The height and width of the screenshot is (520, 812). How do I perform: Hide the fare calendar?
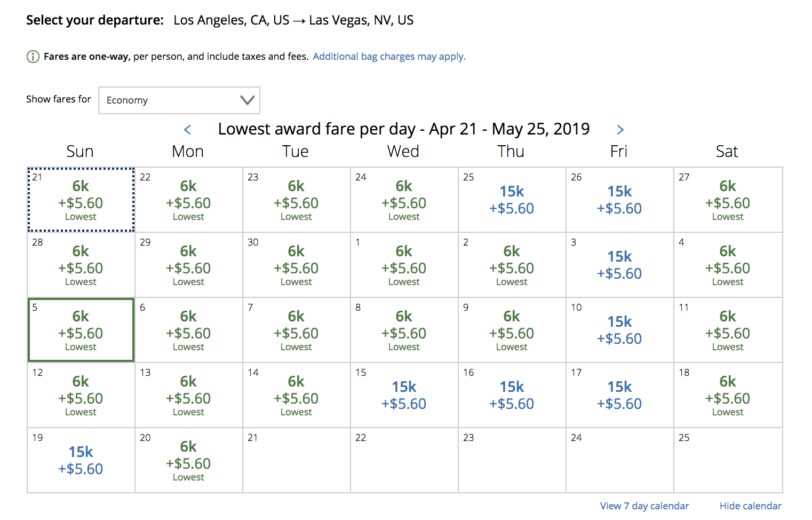(750, 506)
